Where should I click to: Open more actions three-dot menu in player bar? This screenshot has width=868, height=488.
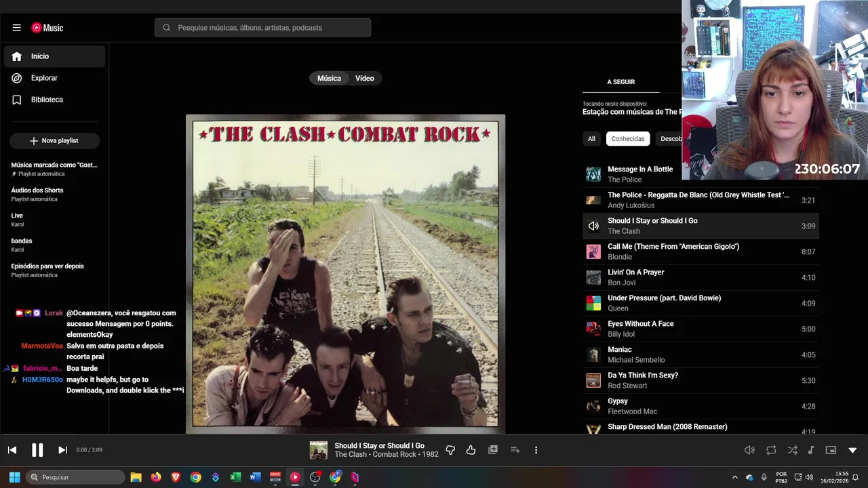pos(536,450)
